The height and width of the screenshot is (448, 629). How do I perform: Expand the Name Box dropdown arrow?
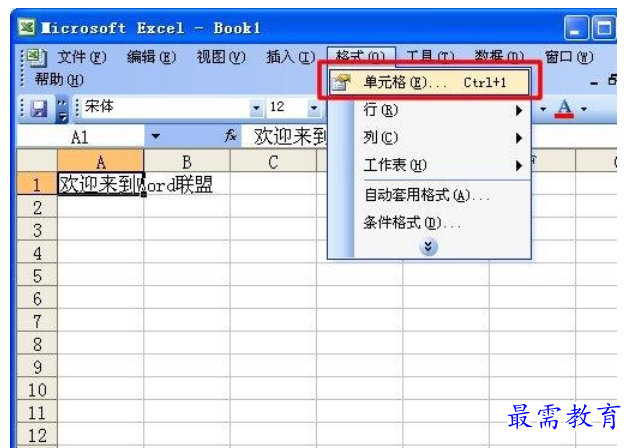pos(156,136)
